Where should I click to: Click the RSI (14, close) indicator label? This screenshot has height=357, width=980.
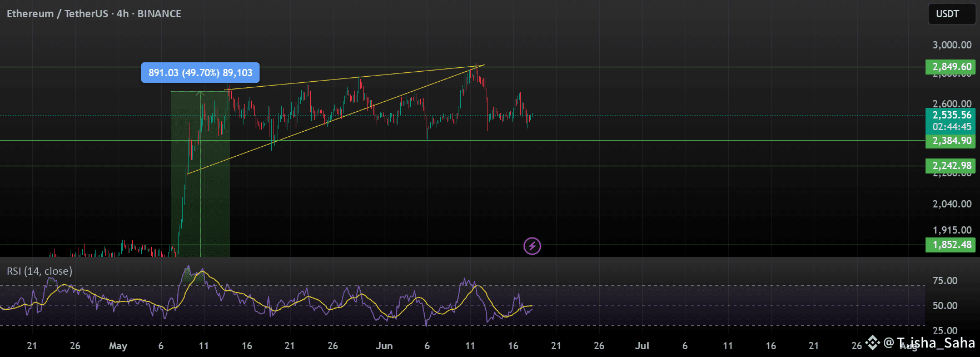(x=39, y=271)
